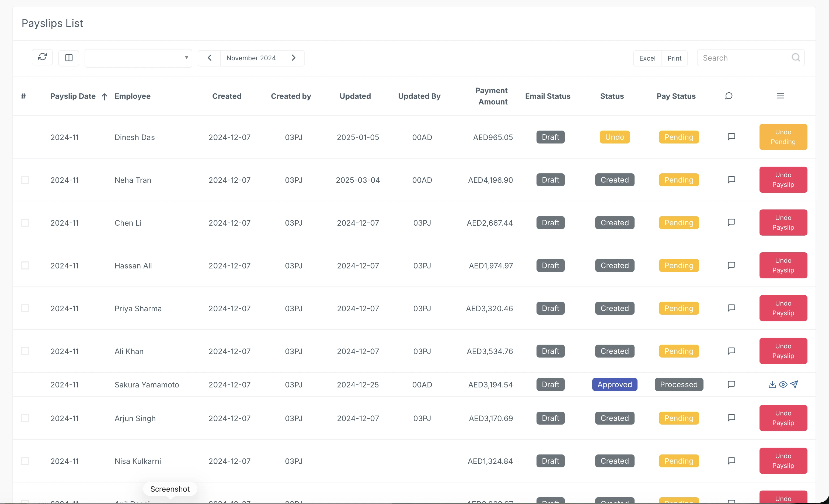Select Nisa Kulkarni row checkbox
Viewport: 829px width, 504px height.
pos(25,461)
